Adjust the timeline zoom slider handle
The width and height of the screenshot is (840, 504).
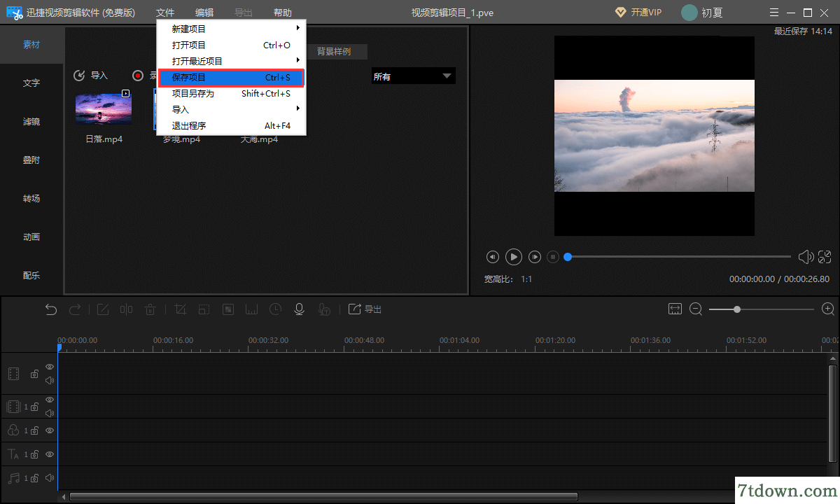pyautogui.click(x=737, y=309)
